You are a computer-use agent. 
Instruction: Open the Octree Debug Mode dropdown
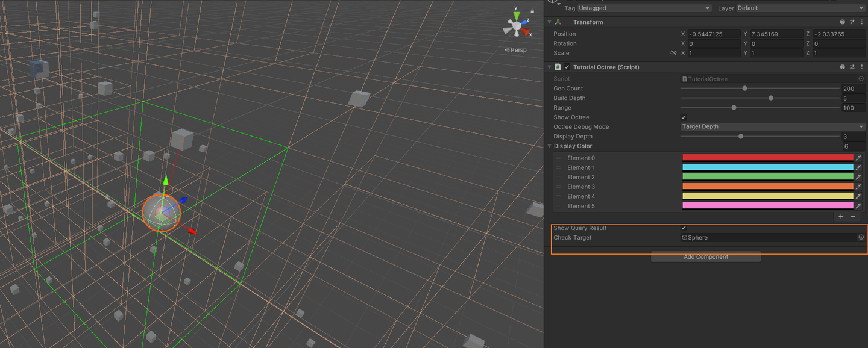[772, 126]
